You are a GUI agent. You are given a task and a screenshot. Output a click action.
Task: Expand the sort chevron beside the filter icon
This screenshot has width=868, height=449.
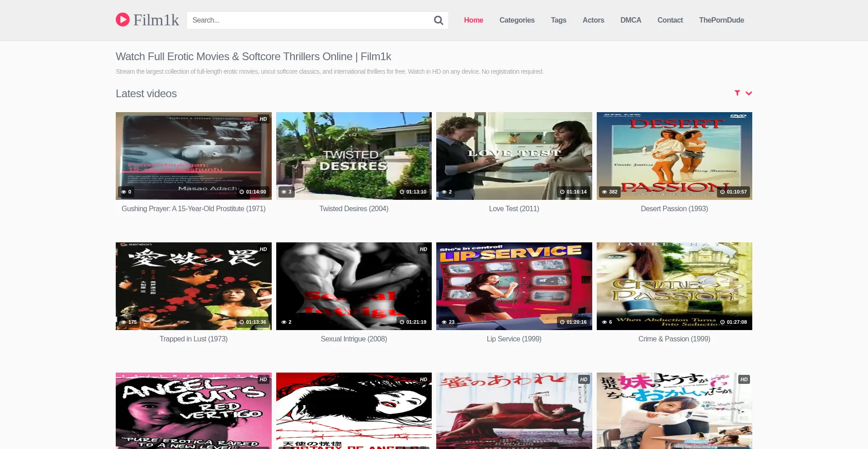click(x=749, y=93)
